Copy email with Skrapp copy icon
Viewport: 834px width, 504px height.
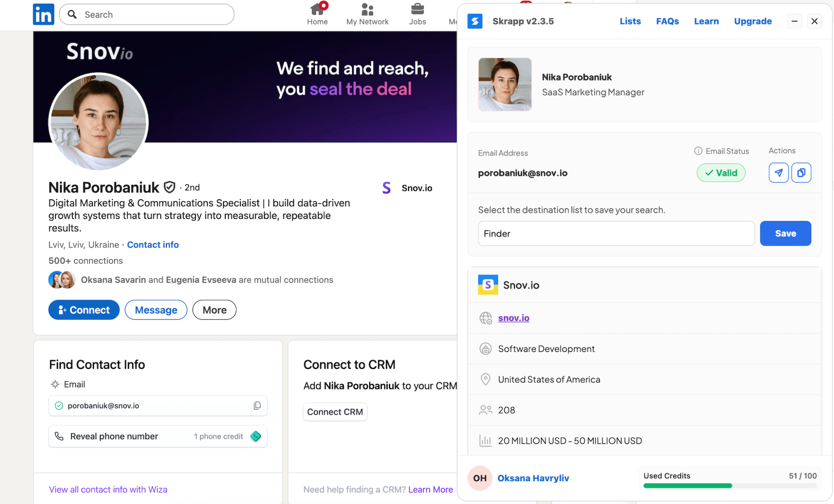(801, 173)
